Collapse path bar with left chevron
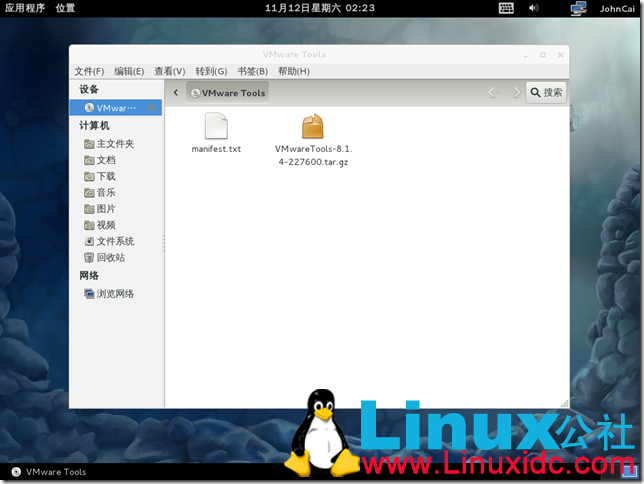This screenshot has height=484, width=644. click(x=176, y=93)
